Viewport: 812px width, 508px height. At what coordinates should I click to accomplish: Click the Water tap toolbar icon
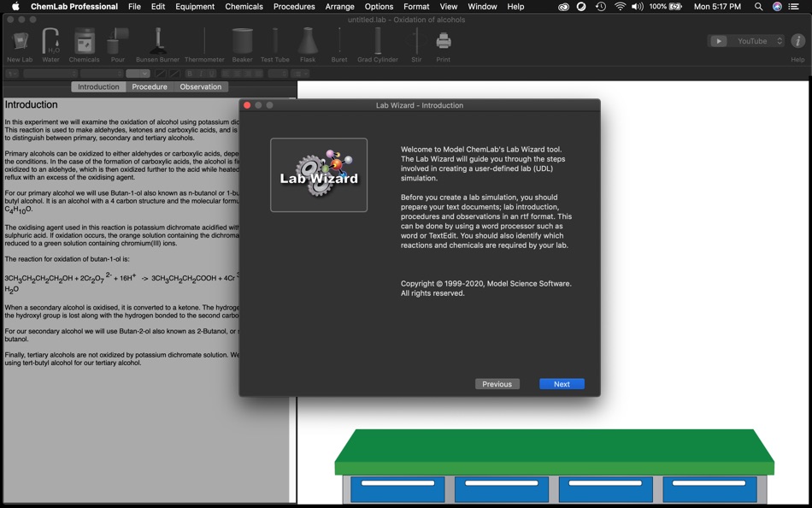click(50, 41)
